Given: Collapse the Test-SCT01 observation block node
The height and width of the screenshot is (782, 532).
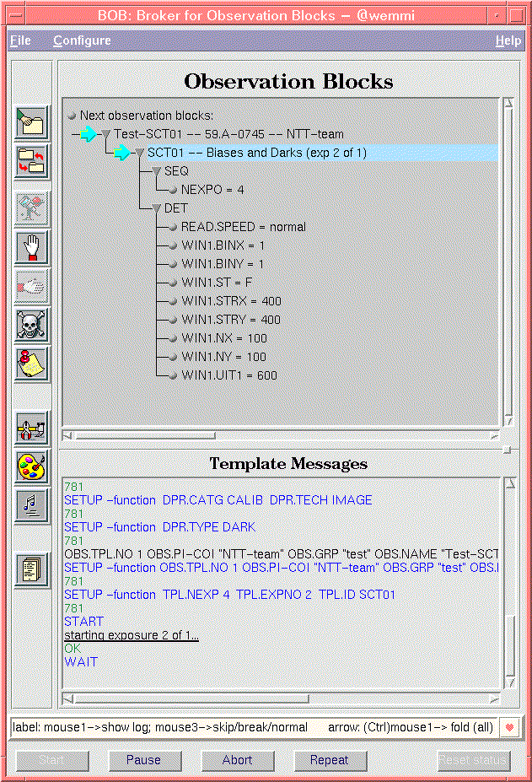Looking at the screenshot, I should (106, 134).
